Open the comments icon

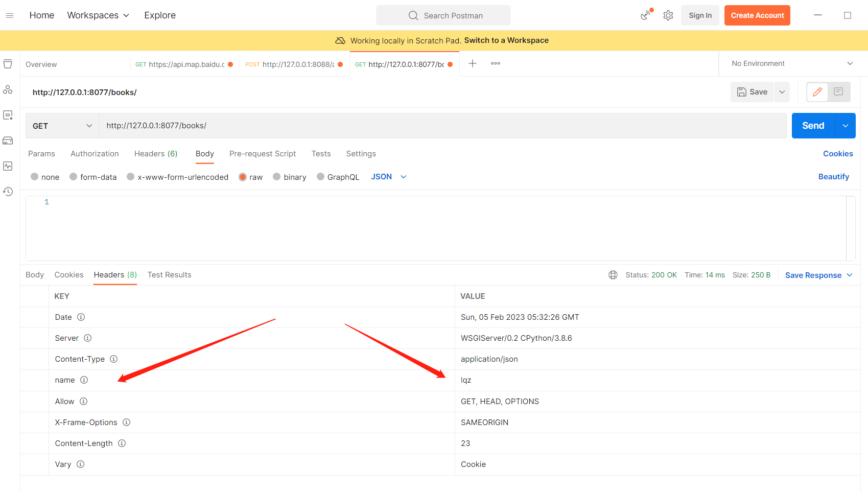(838, 92)
